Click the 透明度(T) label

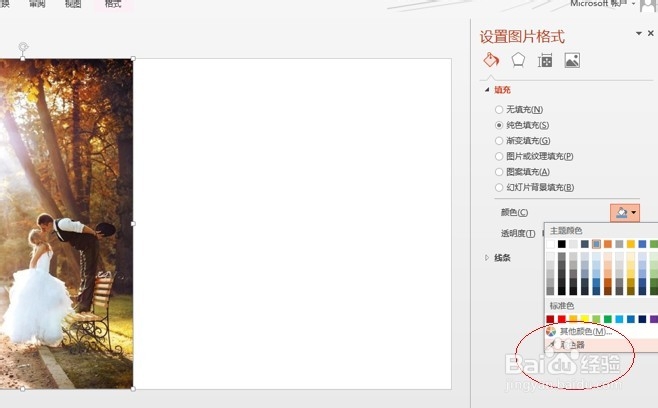click(x=518, y=233)
